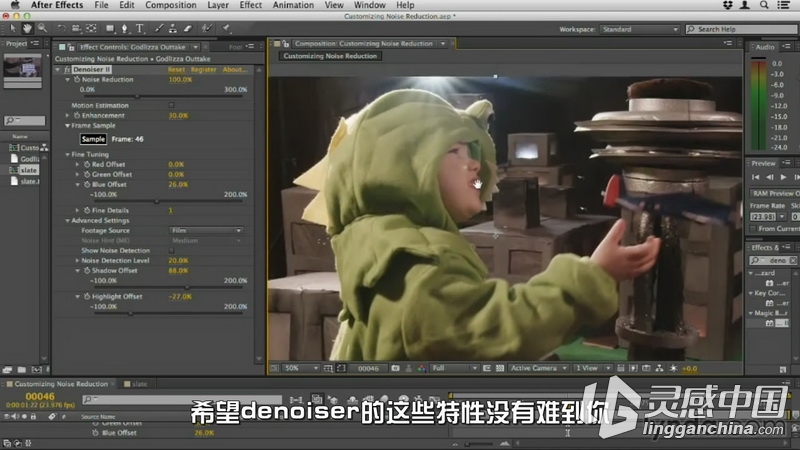
Task: Select the Rotation tool
Action: pos(62,29)
